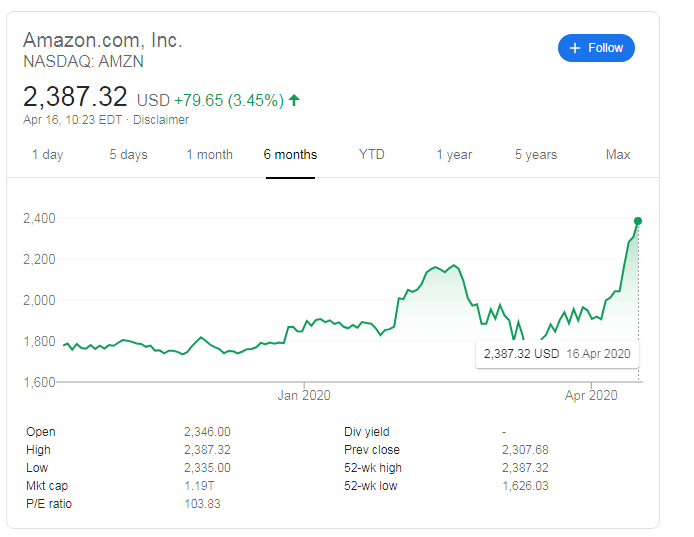This screenshot has width=694, height=537.
Task: Click the green endpoint dot on chart
Action: click(x=638, y=220)
